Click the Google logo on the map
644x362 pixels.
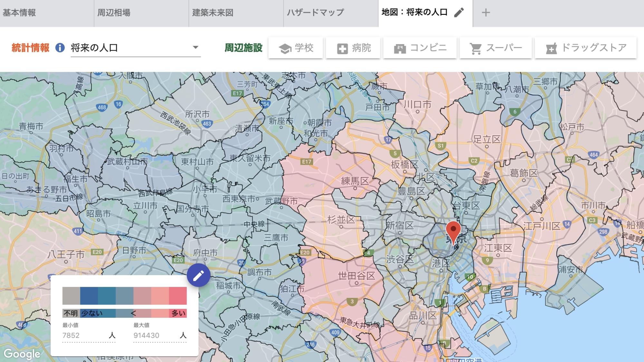pos(22,354)
